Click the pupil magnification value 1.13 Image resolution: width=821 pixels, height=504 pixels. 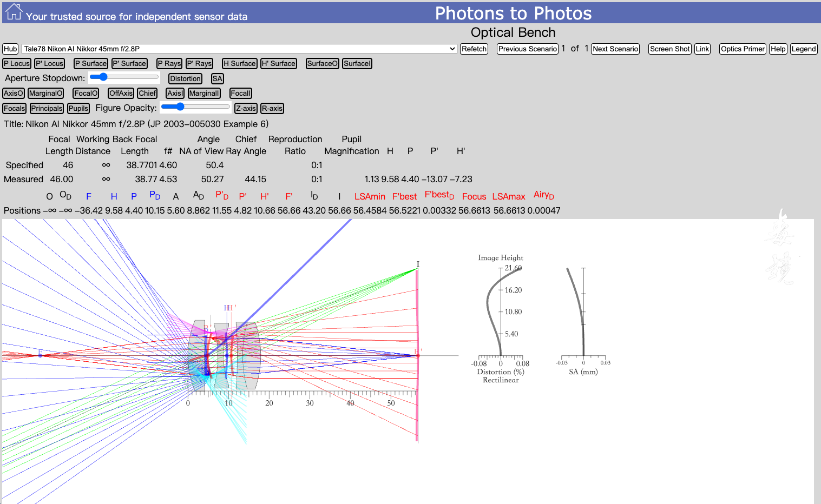(372, 179)
